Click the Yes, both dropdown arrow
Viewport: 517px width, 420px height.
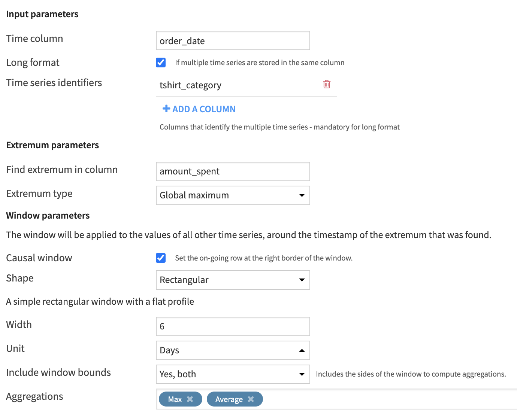[x=302, y=374]
